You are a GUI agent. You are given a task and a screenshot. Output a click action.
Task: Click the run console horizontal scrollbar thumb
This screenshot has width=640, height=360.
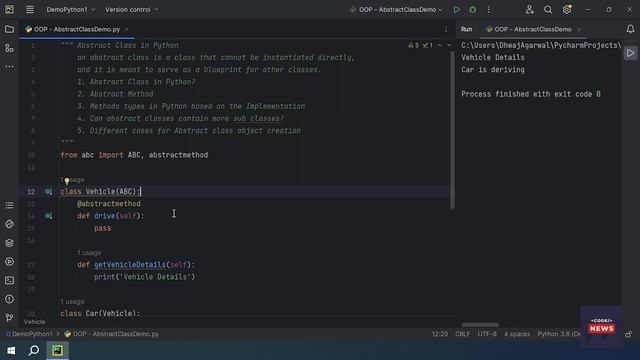pos(480,325)
